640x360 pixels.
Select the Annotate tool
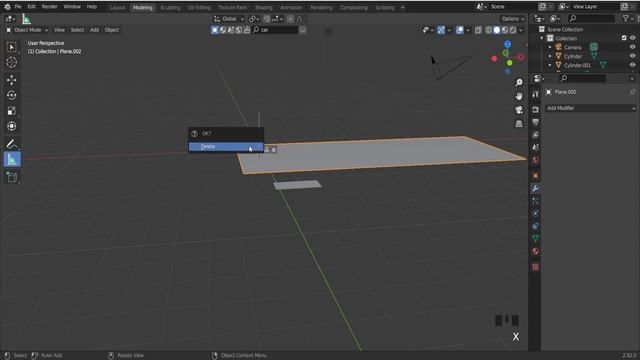[11, 144]
